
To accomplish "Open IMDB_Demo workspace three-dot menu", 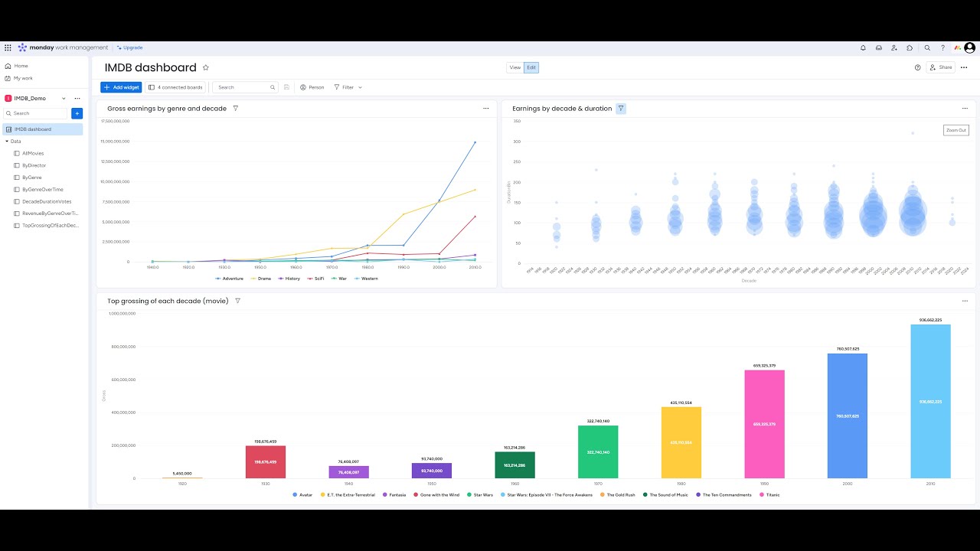I will coord(77,98).
